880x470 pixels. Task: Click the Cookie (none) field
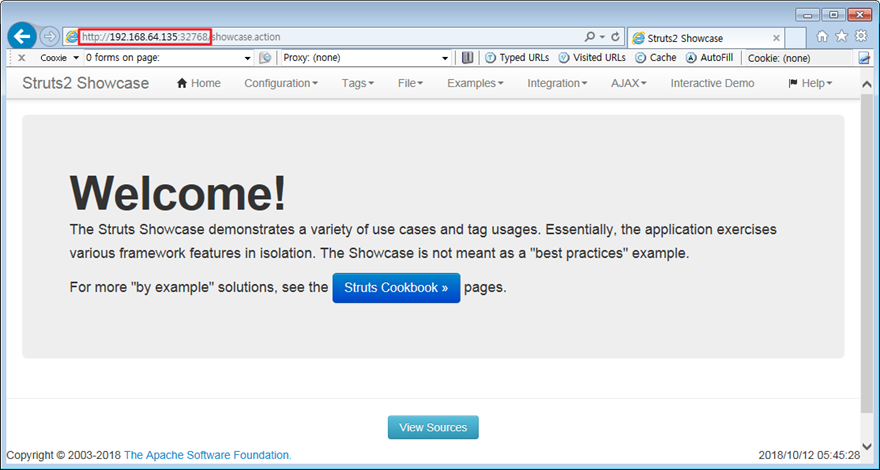click(x=799, y=58)
